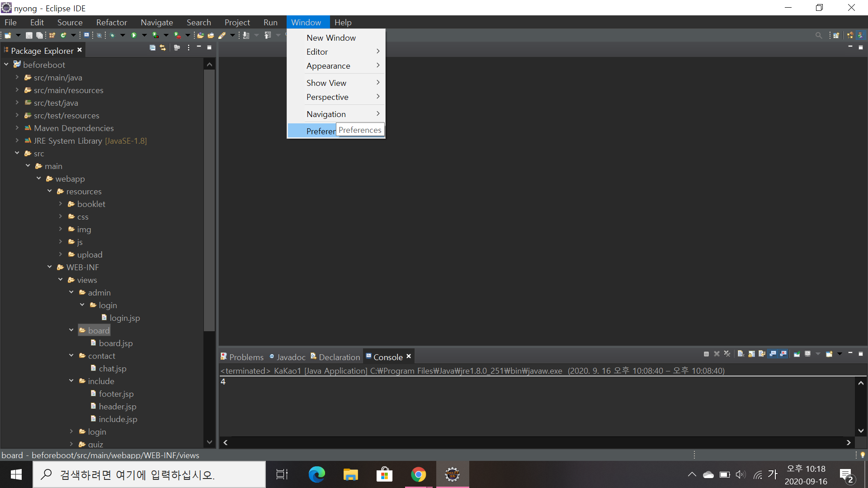Click the Save floppy disk icon

tap(29, 35)
